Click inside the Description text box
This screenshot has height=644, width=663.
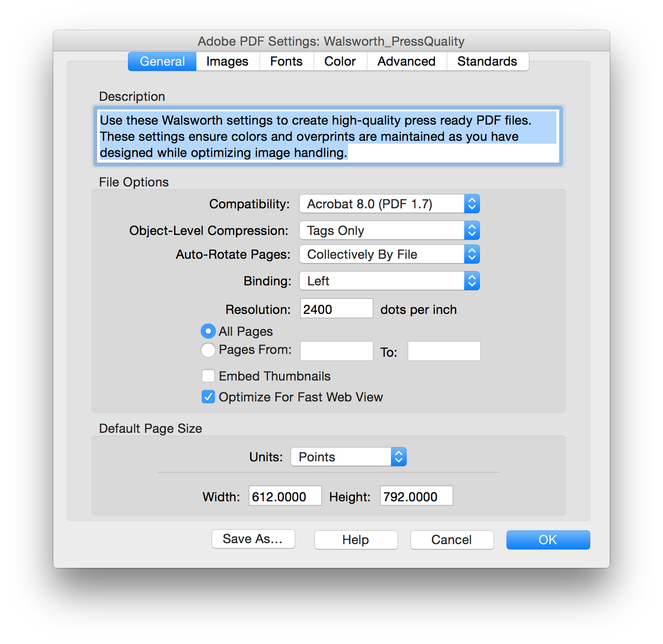328,136
